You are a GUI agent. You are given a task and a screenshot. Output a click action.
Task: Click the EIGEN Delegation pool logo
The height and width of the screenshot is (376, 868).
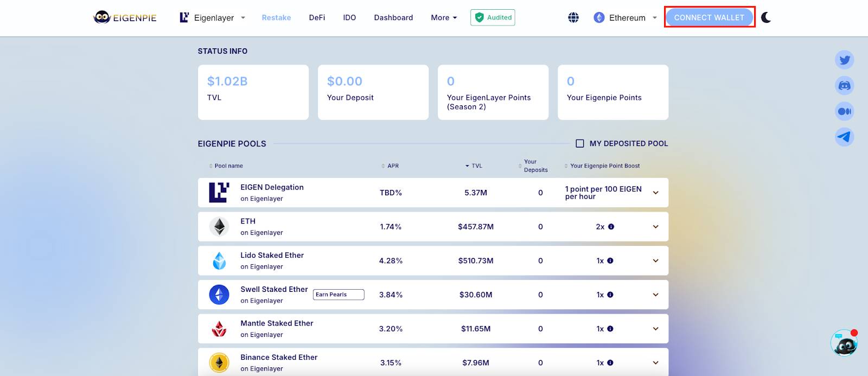point(219,193)
